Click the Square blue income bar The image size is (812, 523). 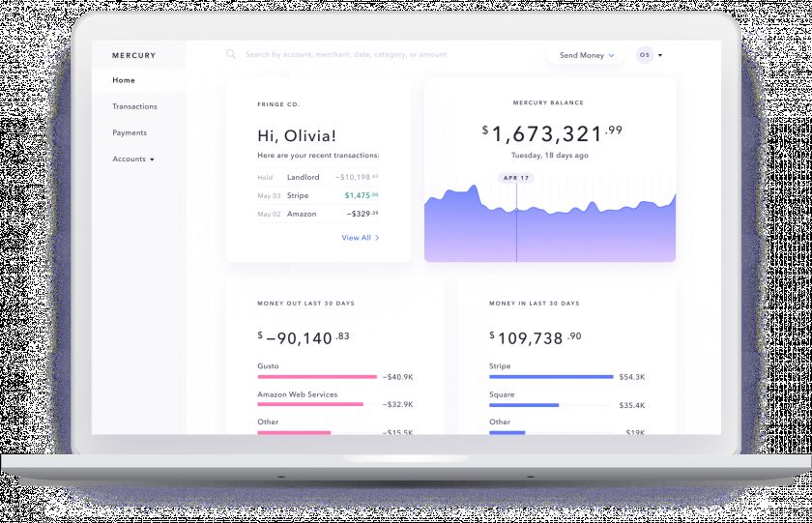coord(524,405)
